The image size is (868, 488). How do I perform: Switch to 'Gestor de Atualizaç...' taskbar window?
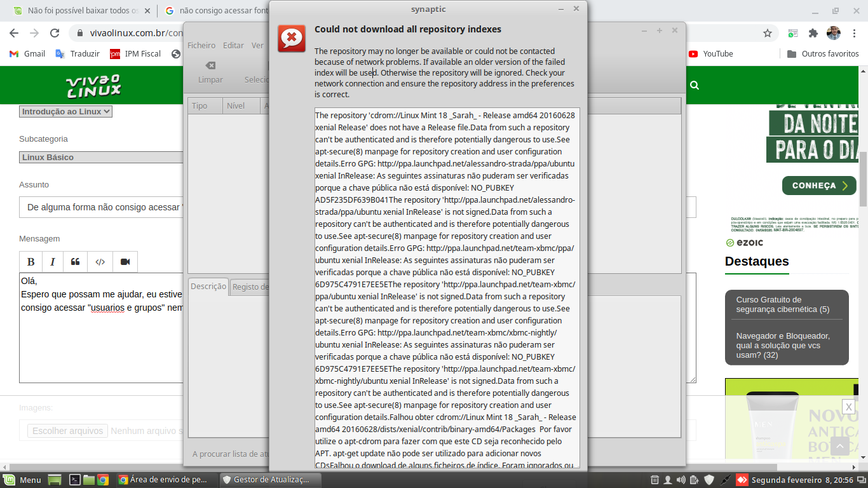(271, 480)
